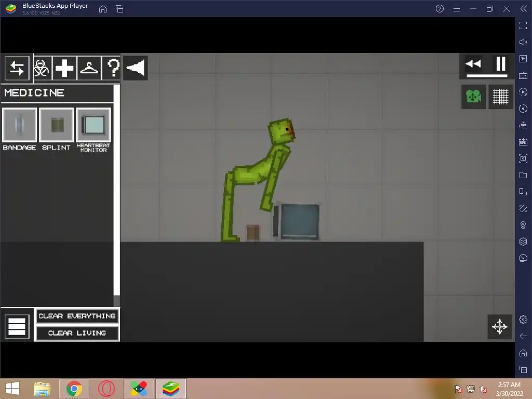
Task: Select the Bandage item
Action: click(x=19, y=125)
